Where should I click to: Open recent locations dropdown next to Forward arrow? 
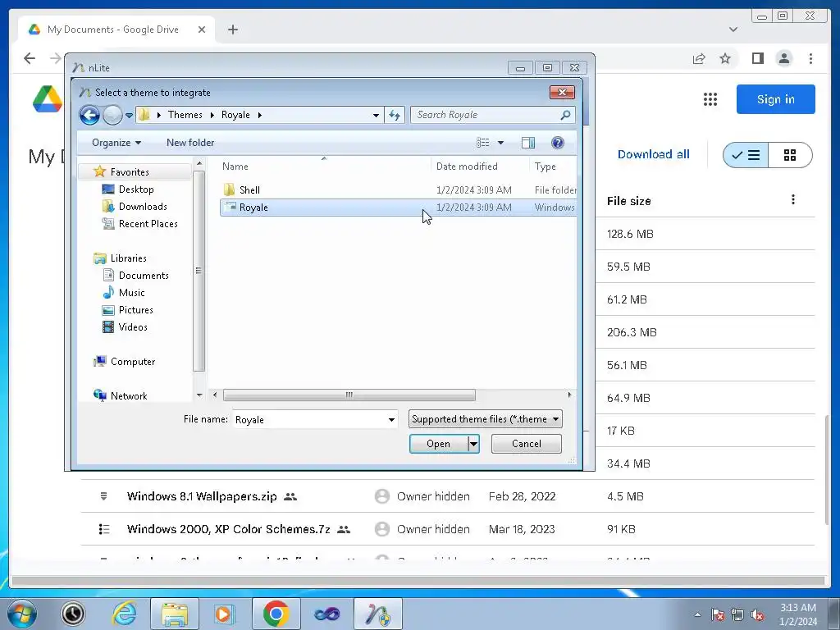[129, 115]
